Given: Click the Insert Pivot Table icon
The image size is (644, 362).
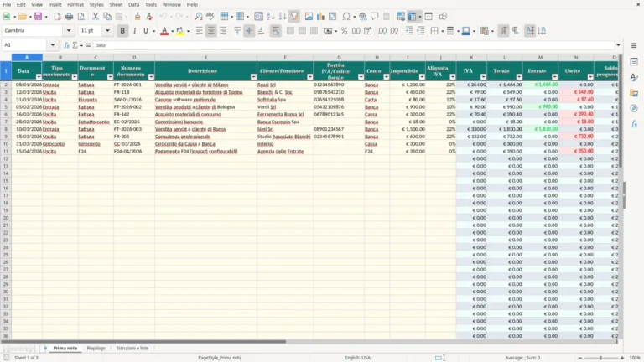Looking at the screenshot, I should coord(333,17).
